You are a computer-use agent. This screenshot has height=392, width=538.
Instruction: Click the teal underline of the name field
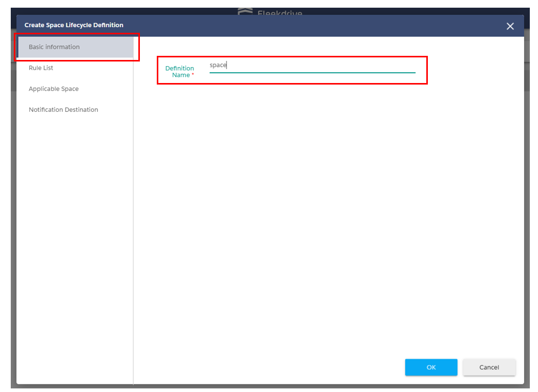click(x=313, y=73)
